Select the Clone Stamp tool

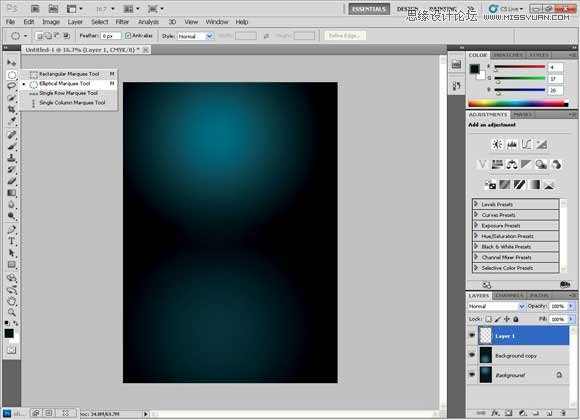point(11,158)
